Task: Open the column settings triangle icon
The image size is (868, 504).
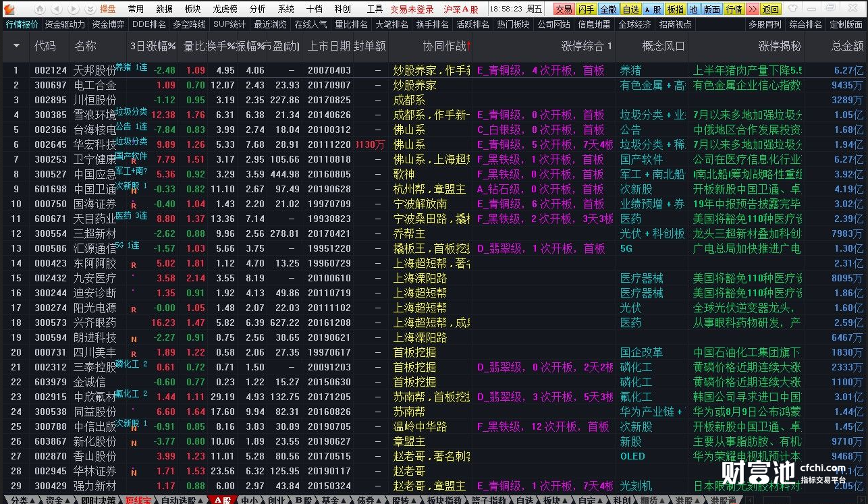Action: pos(16,46)
